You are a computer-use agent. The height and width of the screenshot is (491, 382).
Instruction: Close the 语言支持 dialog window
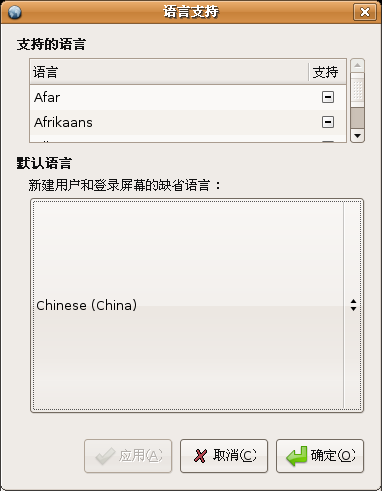365,12
